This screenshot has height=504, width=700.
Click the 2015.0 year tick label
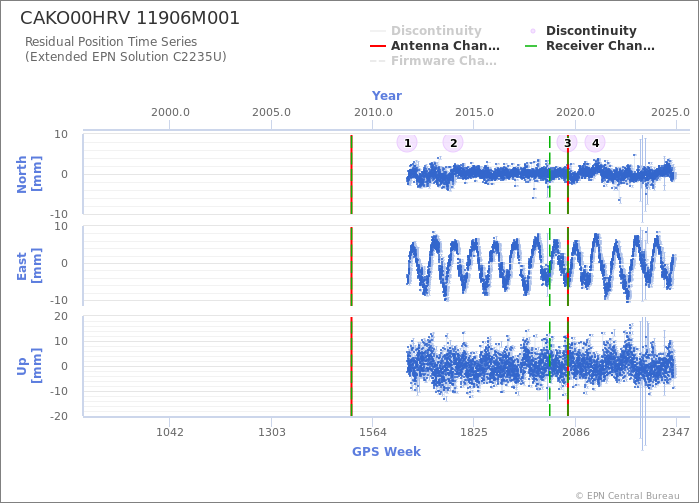(474, 112)
